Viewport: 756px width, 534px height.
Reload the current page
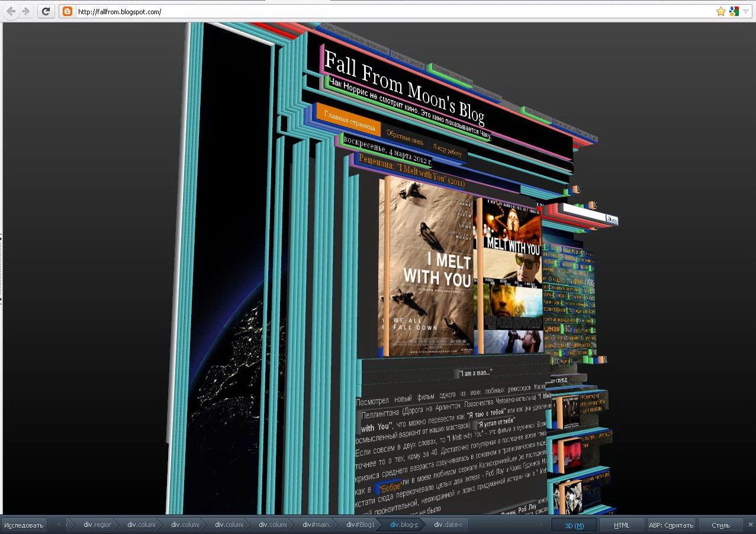[x=46, y=11]
